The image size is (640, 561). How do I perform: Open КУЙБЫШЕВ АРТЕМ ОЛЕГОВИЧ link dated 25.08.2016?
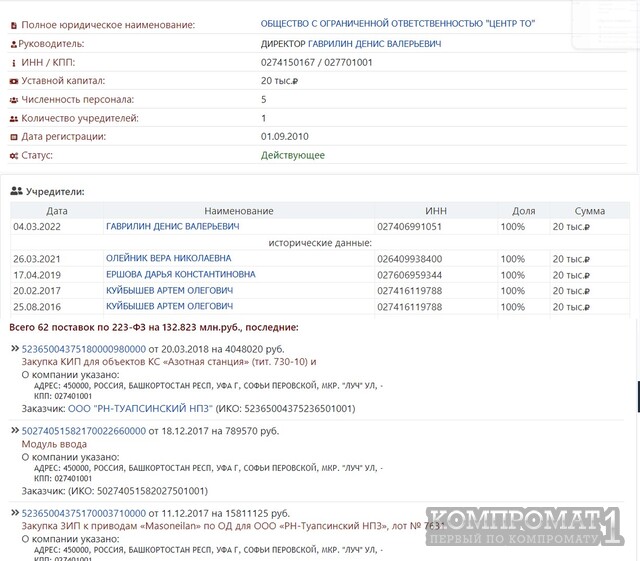[x=169, y=306]
